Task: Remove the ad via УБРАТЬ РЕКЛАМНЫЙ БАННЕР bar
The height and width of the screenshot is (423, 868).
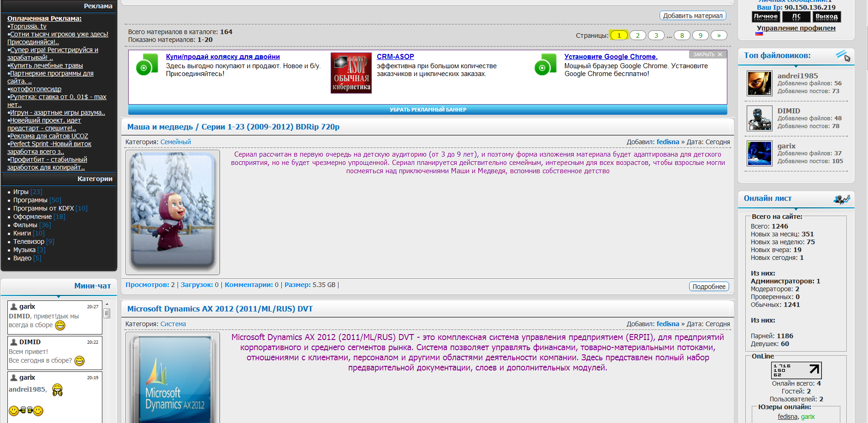Action: [428, 110]
